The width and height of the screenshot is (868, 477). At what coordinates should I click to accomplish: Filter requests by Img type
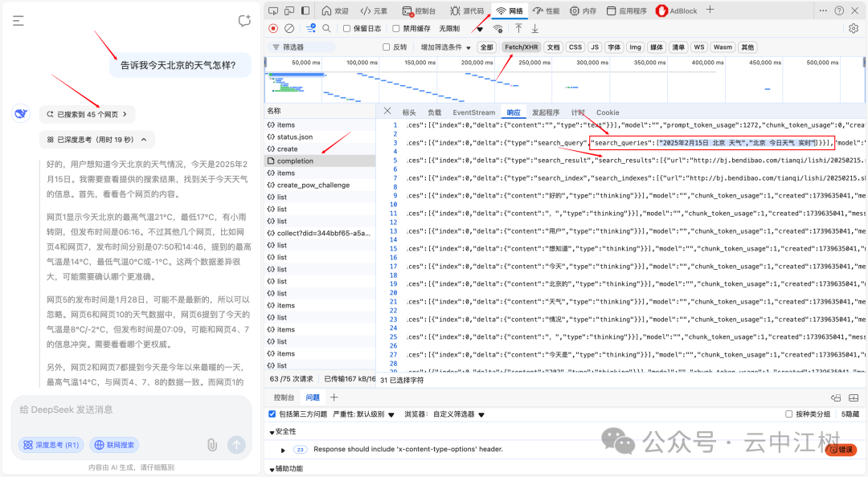point(636,47)
